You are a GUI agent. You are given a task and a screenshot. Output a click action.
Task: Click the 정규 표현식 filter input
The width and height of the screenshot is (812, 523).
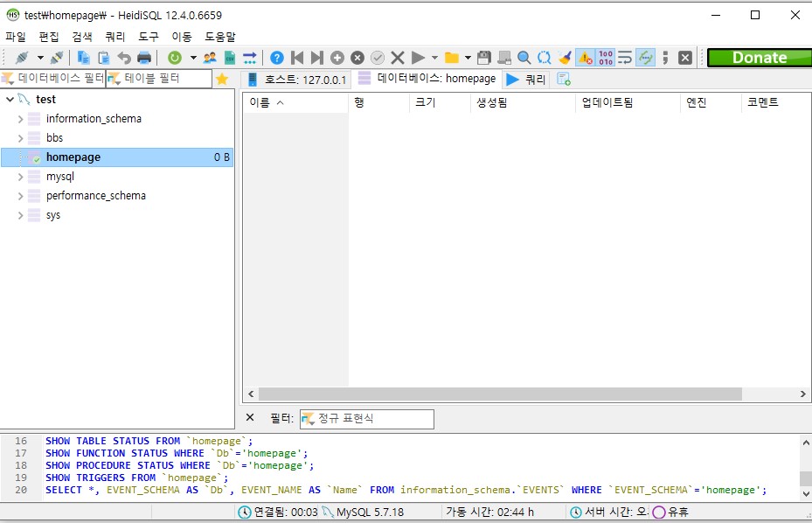pos(366,419)
